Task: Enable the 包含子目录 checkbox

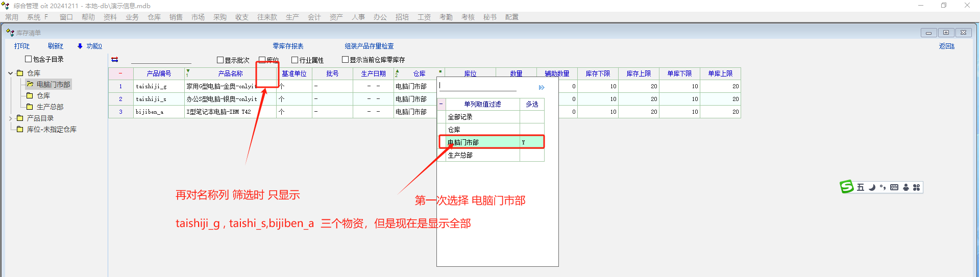Action: click(x=29, y=59)
